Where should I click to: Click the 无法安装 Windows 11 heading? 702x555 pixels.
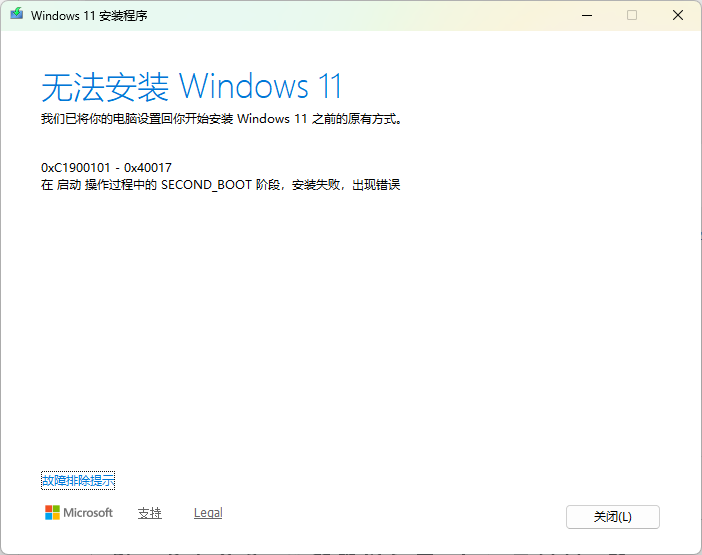coord(192,86)
